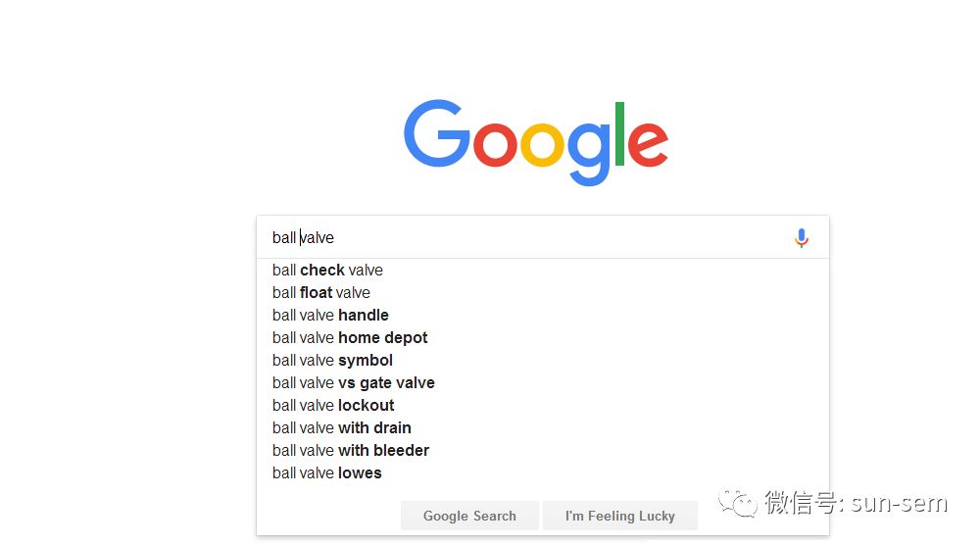Click the voice search microphone icon

(802, 238)
